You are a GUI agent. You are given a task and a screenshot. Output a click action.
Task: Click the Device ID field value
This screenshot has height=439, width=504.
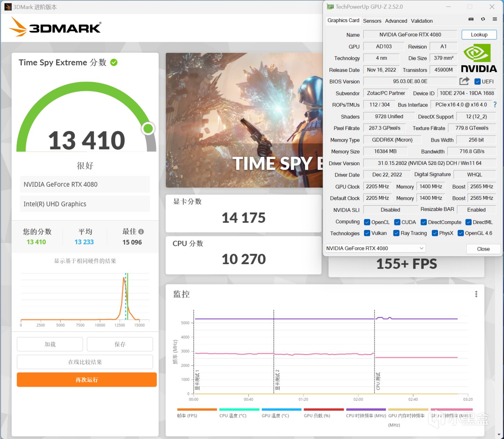click(467, 93)
